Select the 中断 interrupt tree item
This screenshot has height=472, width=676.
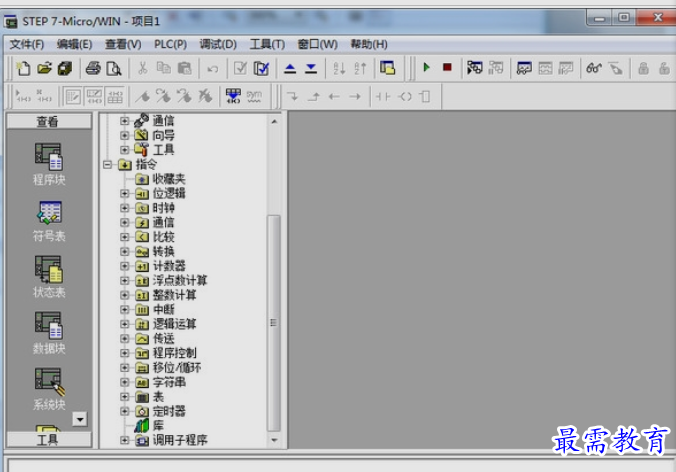[163, 309]
